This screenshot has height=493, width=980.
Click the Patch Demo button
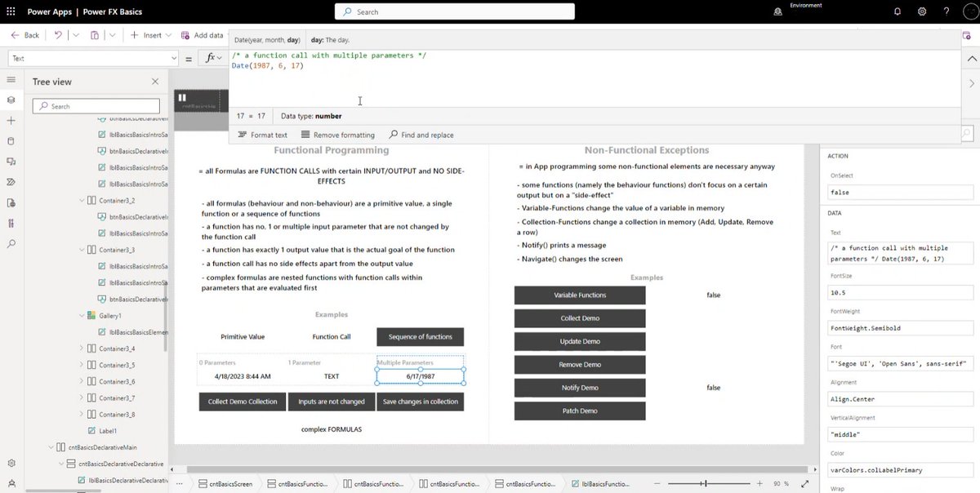tap(580, 411)
